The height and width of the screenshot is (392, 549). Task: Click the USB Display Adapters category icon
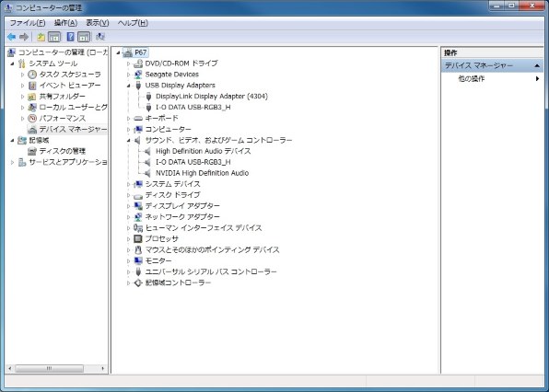[138, 86]
